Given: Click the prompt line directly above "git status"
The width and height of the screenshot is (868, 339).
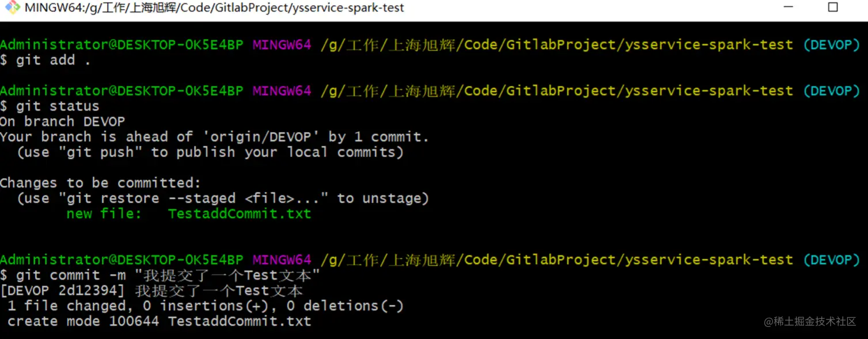Looking at the screenshot, I should [x=430, y=91].
